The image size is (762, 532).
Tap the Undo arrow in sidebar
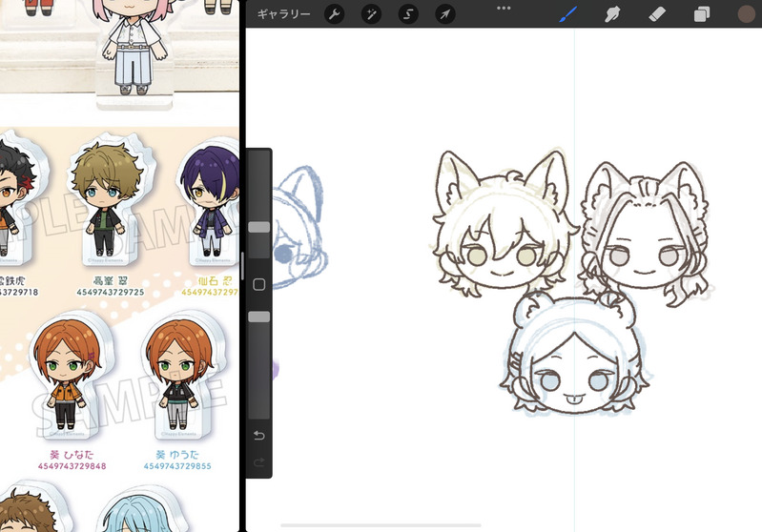point(259,436)
